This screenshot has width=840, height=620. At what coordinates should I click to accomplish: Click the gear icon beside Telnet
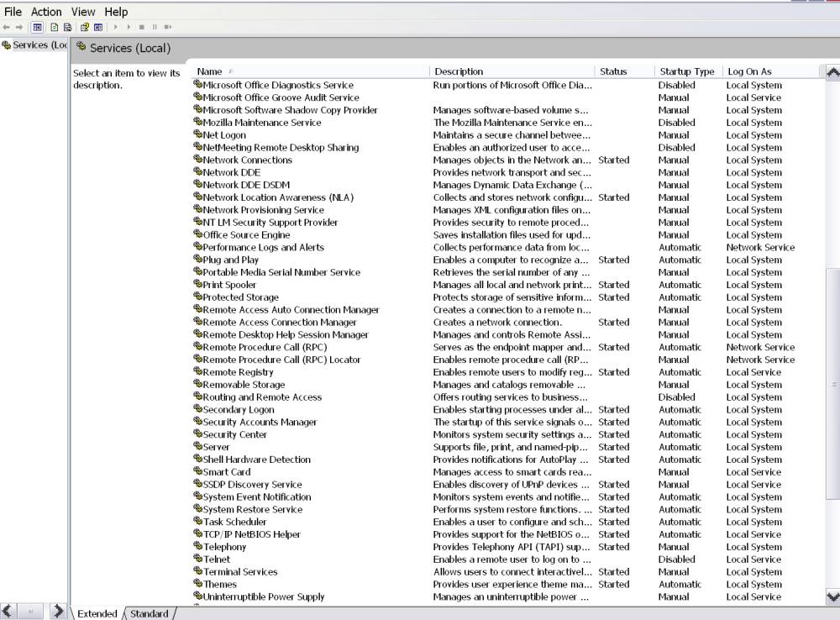click(x=197, y=559)
